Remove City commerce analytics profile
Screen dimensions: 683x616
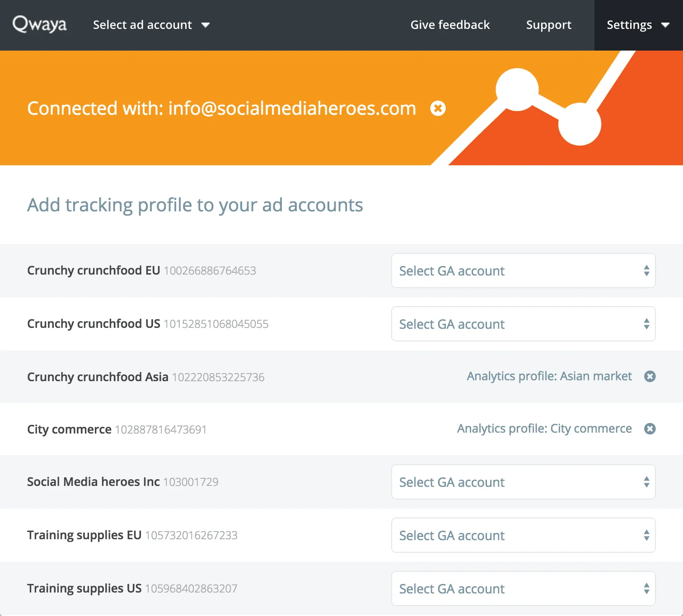pyautogui.click(x=650, y=429)
